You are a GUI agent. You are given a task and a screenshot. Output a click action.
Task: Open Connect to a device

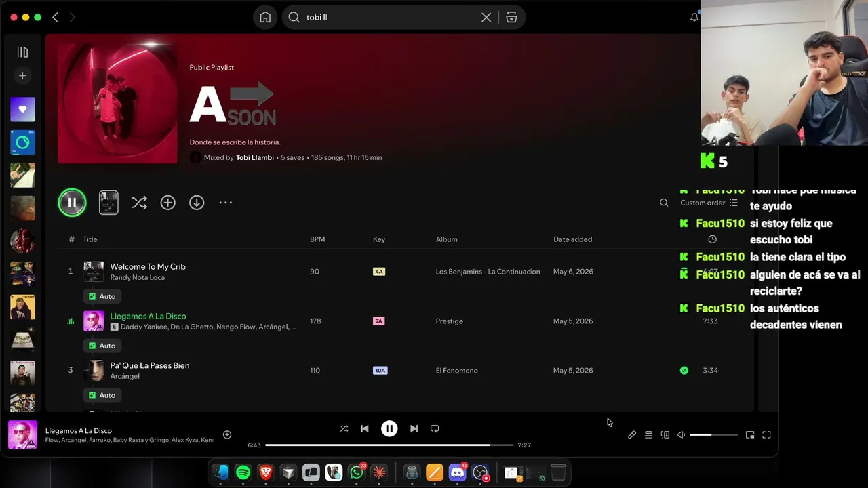click(x=665, y=435)
